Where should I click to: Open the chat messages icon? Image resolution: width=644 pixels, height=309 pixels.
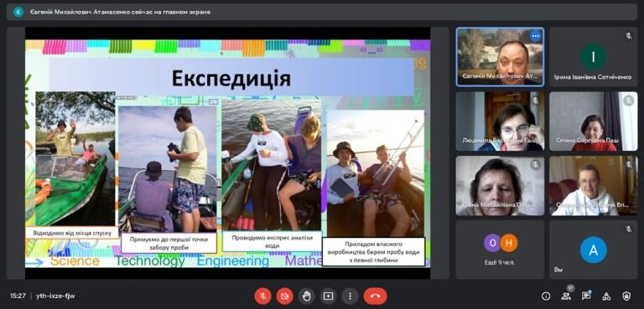[x=586, y=296]
